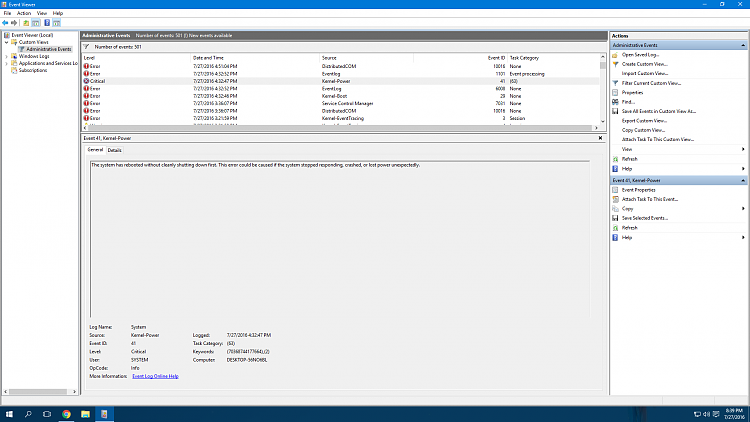This screenshot has height=422, width=750.
Task: Toggle the Show/Hide Console Tree toolbar icon
Action: [x=35, y=23]
